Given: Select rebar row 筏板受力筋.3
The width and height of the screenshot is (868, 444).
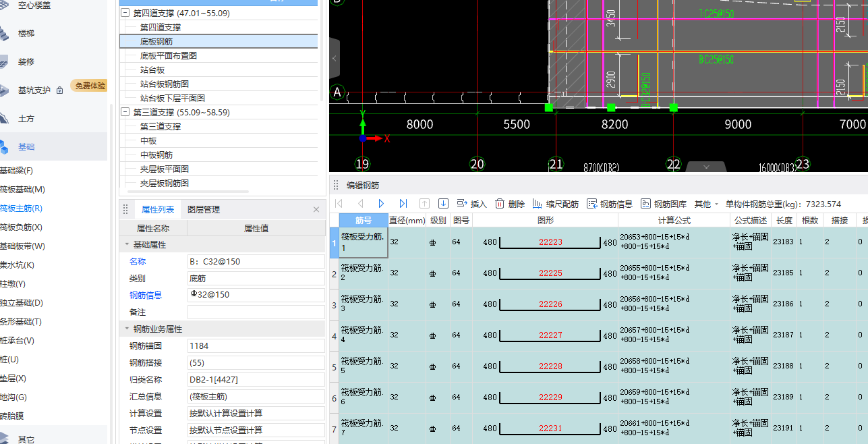Looking at the screenshot, I should click(364, 304).
